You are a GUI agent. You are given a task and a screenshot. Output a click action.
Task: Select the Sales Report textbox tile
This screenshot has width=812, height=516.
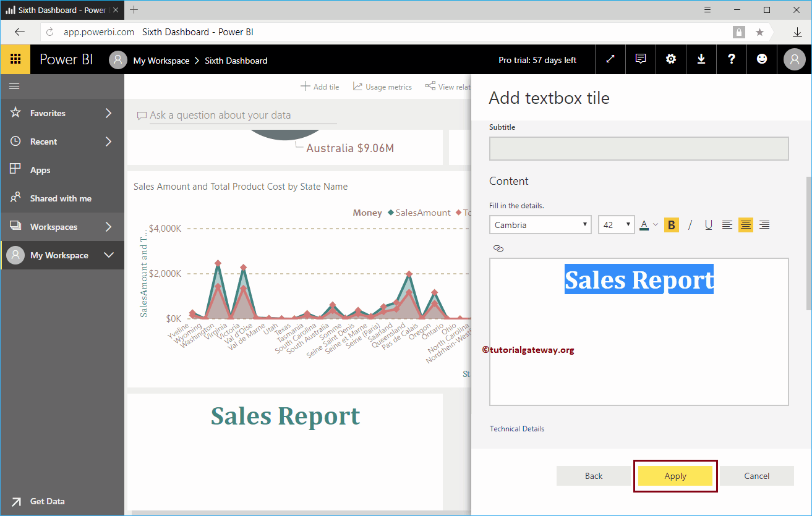click(x=285, y=451)
